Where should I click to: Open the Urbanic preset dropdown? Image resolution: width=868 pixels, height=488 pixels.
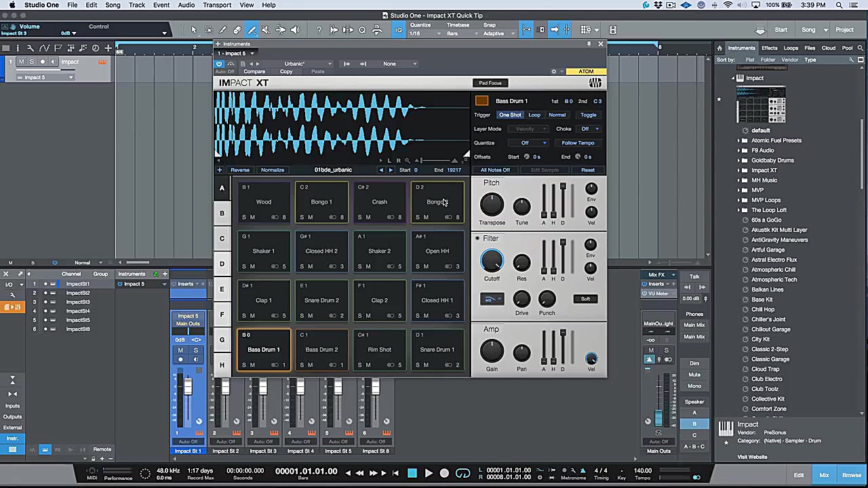click(x=307, y=64)
